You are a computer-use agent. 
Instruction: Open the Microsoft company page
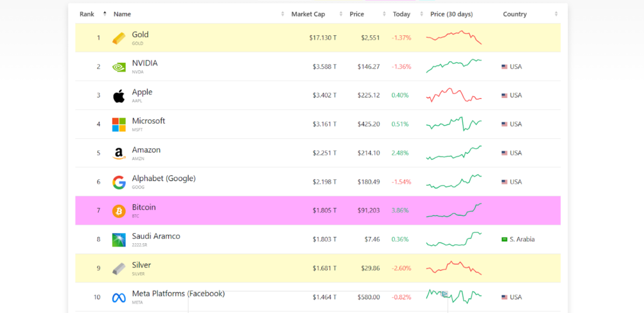click(x=148, y=121)
